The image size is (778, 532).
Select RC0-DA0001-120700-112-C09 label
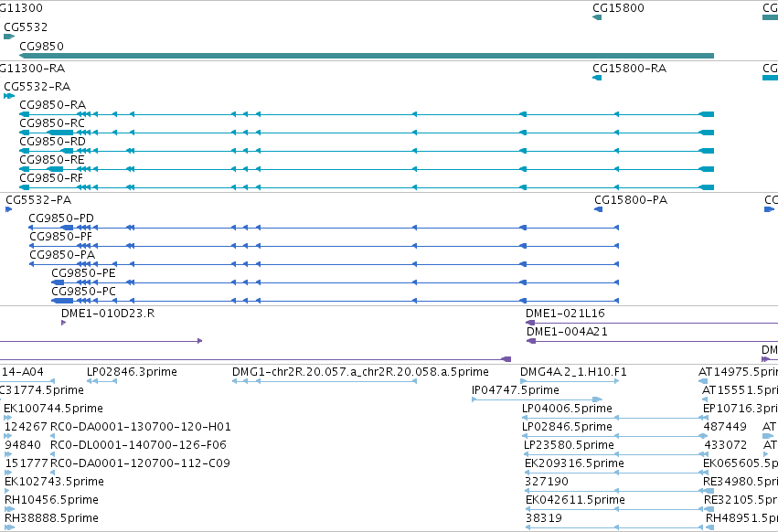point(141,463)
